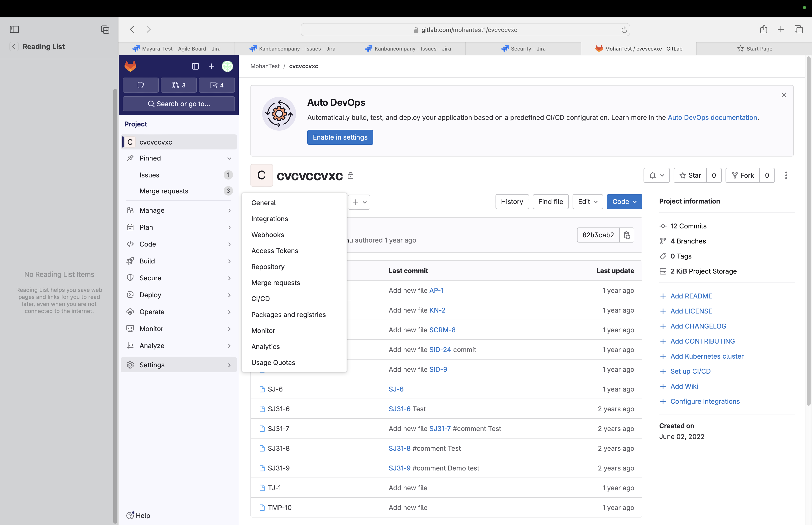
Task: Click the Search or go to field
Action: pyautogui.click(x=179, y=104)
